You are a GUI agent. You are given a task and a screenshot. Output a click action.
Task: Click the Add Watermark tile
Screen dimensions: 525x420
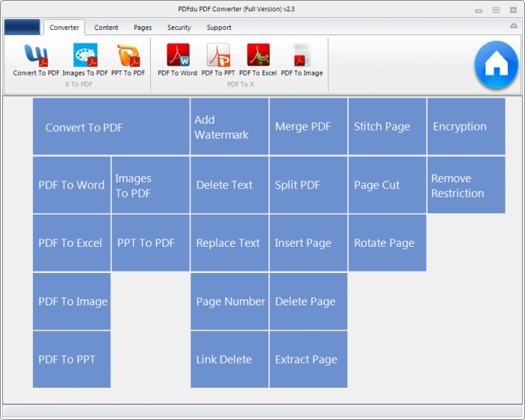pos(229,127)
